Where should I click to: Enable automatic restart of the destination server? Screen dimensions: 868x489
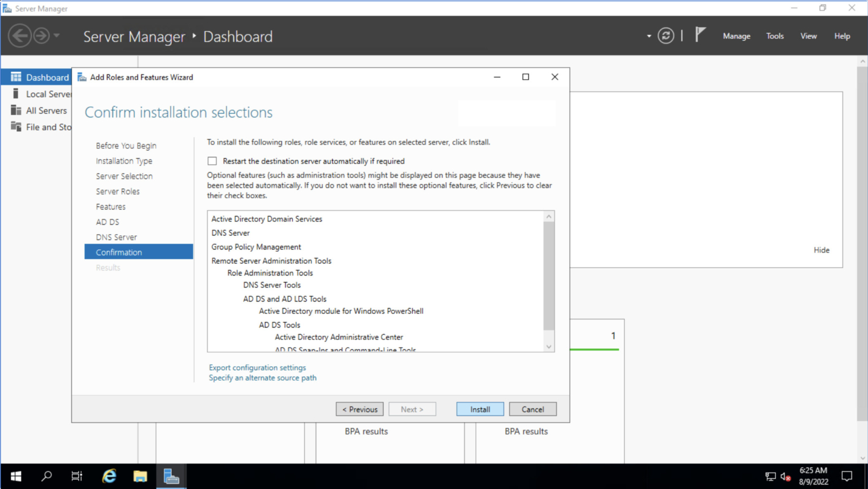pyautogui.click(x=212, y=161)
